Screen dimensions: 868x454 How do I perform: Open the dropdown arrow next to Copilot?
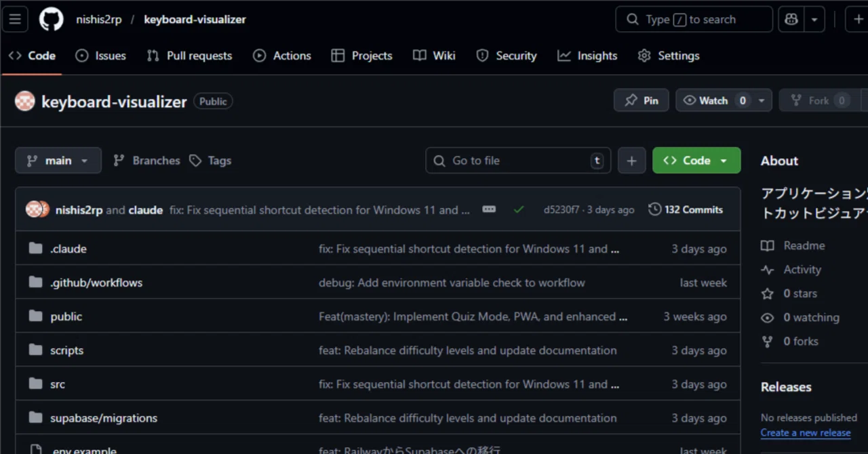coord(814,19)
